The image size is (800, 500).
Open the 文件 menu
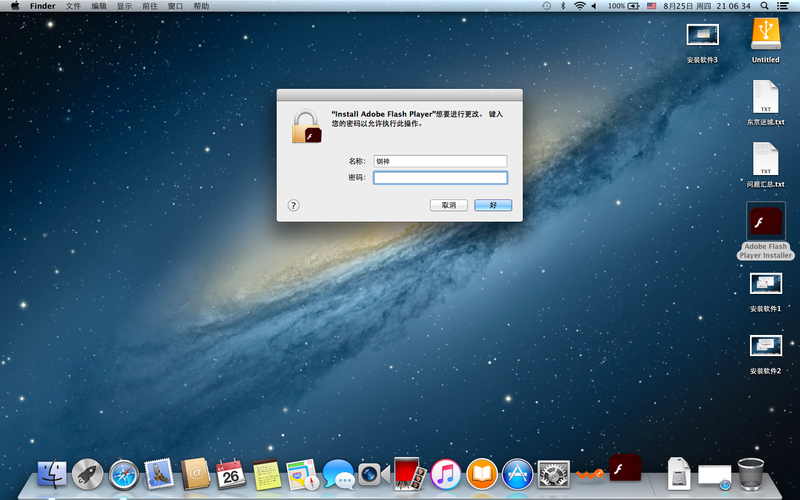[73, 6]
